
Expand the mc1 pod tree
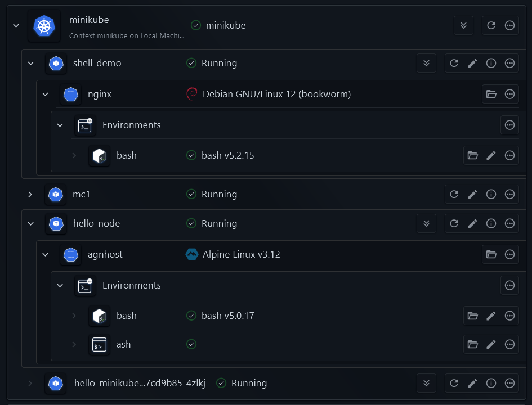30,194
